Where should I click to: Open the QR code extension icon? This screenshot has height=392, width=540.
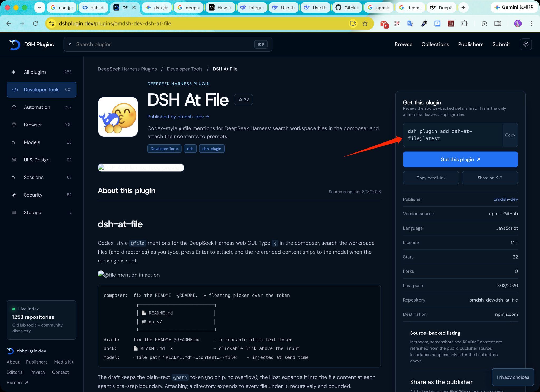tap(397, 23)
